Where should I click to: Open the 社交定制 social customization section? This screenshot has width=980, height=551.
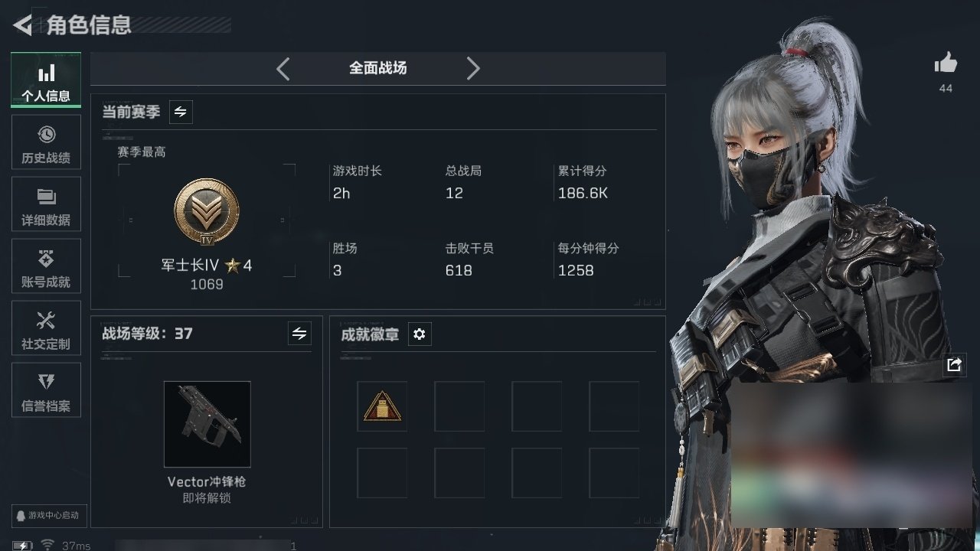[46, 329]
